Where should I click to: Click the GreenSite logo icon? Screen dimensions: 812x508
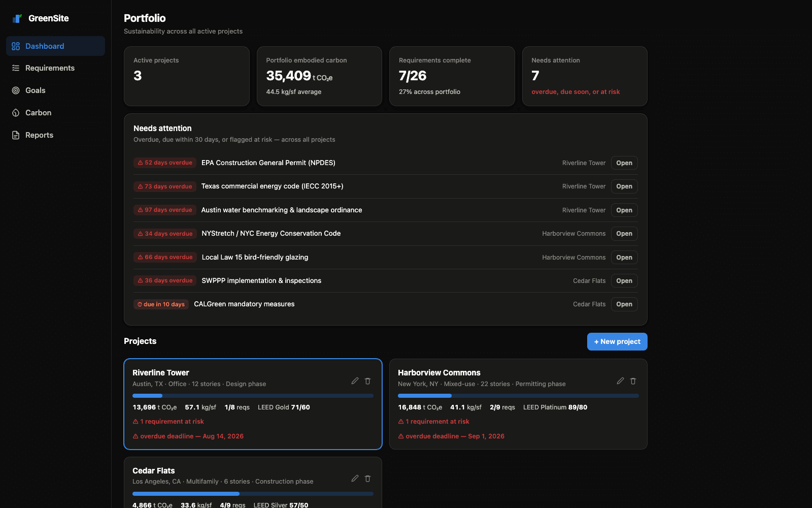pos(17,18)
